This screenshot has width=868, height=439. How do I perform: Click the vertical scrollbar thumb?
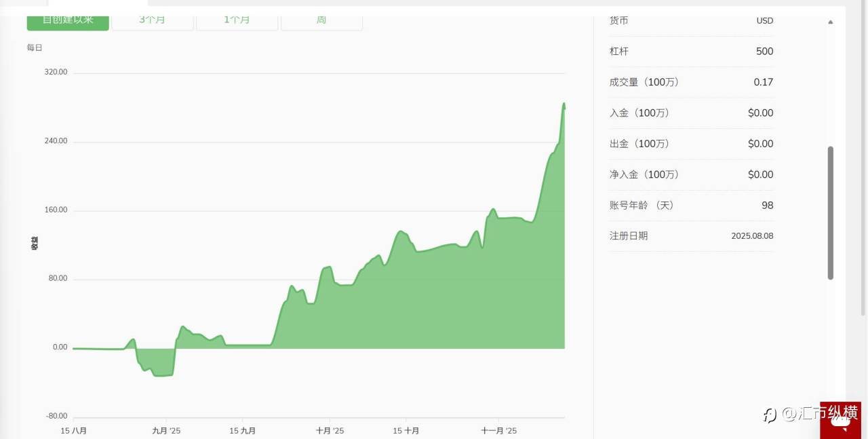831,212
